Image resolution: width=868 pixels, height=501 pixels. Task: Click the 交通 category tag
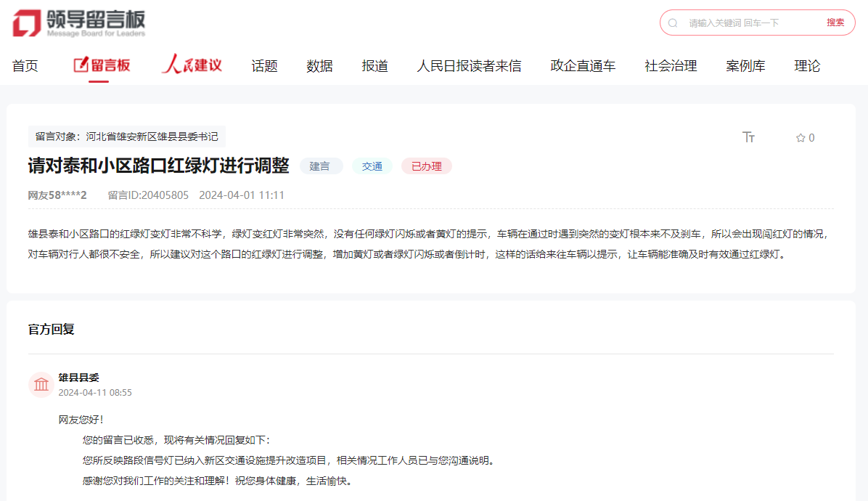(x=372, y=166)
